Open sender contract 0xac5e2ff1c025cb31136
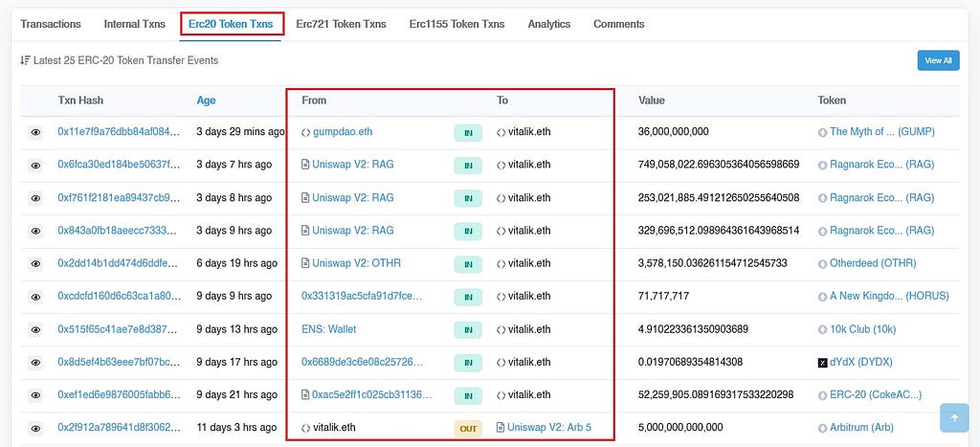 372,394
